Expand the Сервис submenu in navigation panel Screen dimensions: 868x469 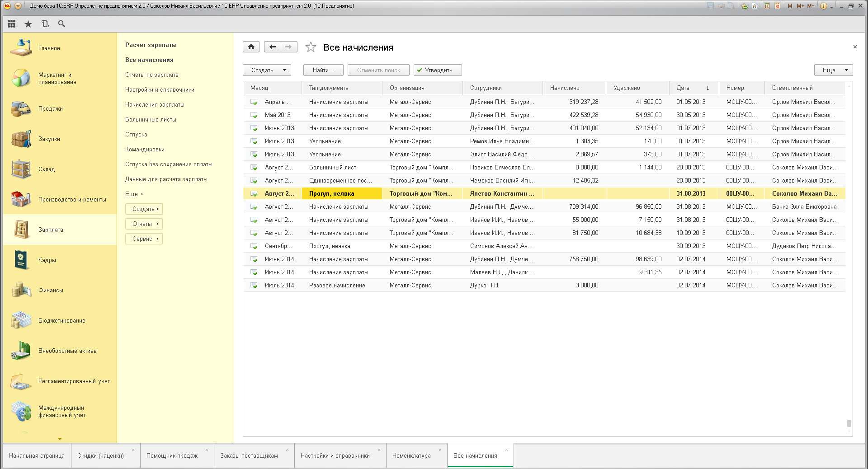144,239
